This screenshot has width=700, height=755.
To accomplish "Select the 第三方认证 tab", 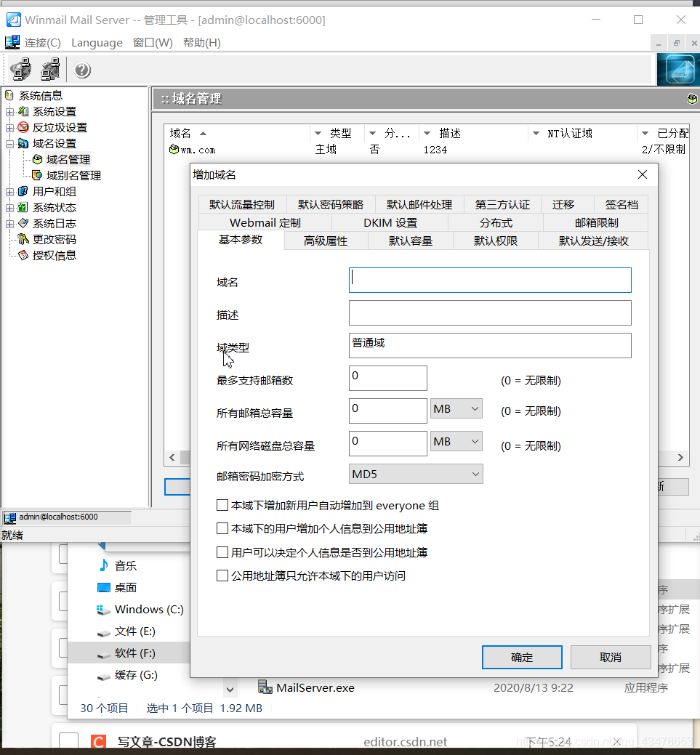I will coord(502,205).
